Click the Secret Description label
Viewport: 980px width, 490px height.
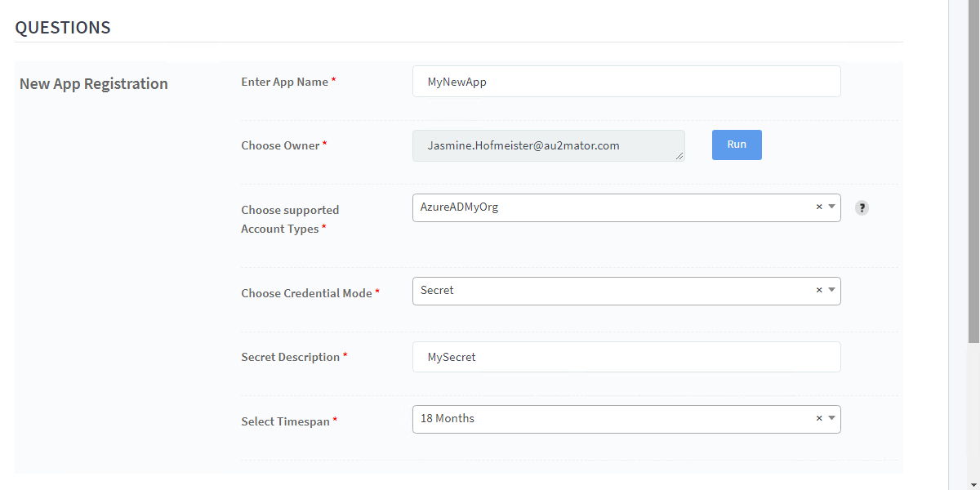(x=290, y=357)
